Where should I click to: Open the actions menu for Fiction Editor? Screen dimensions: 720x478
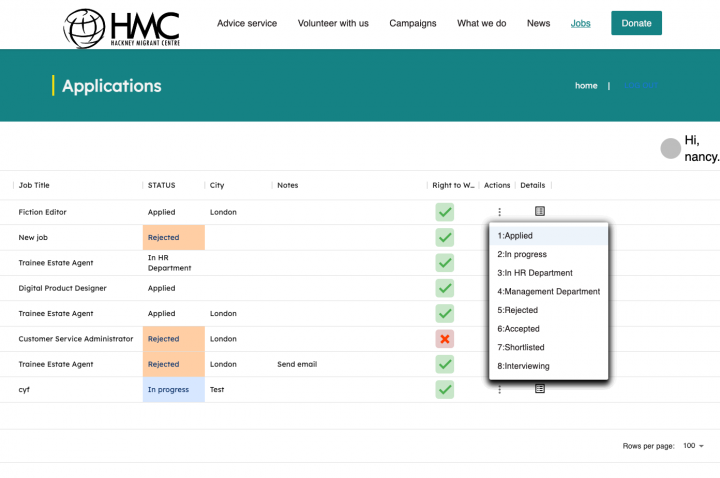pos(499,212)
